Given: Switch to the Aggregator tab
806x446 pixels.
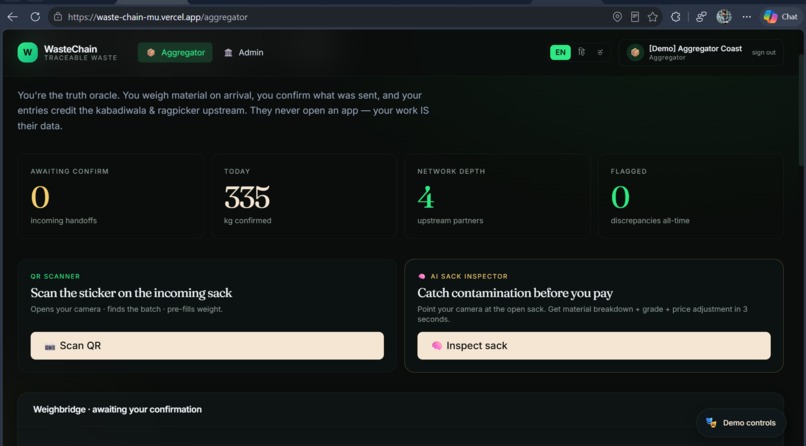Looking at the screenshot, I should click(175, 52).
